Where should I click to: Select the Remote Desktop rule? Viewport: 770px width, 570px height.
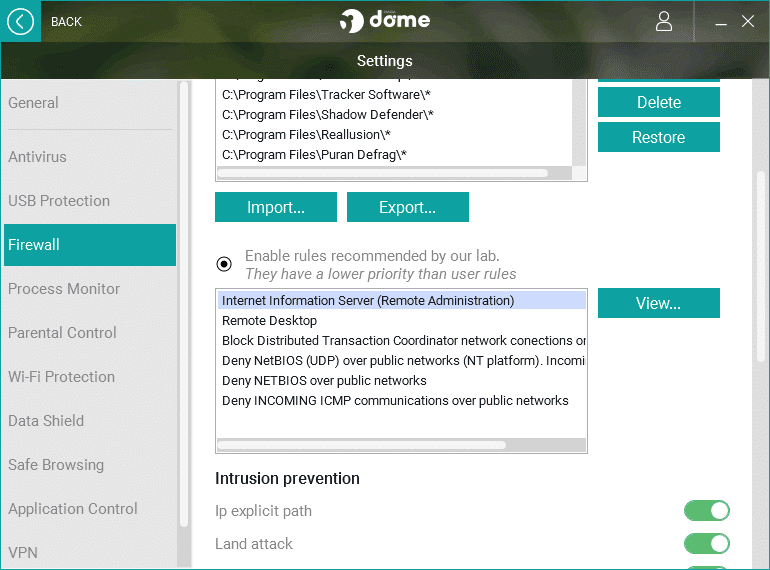click(402, 321)
